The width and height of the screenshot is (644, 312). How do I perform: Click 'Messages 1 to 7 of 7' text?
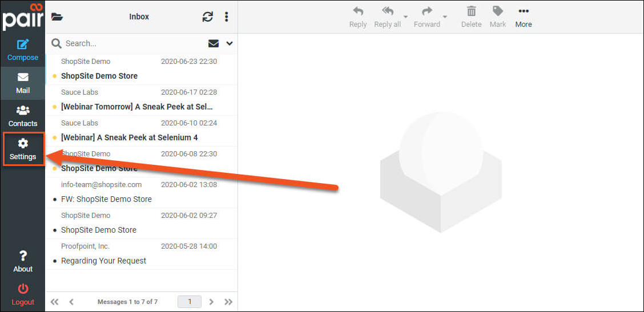(128, 302)
